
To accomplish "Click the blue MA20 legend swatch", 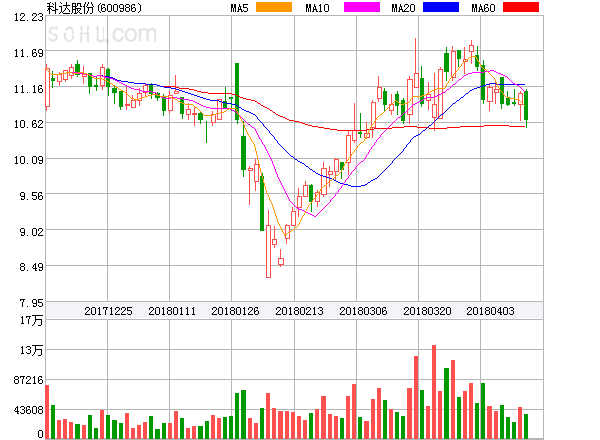I will click(441, 7).
